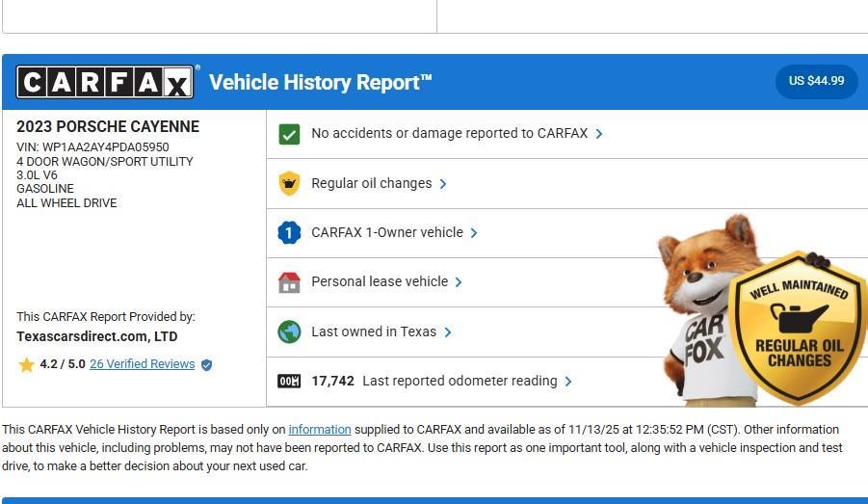Click the Well Maintained oil changes badge

click(798, 328)
